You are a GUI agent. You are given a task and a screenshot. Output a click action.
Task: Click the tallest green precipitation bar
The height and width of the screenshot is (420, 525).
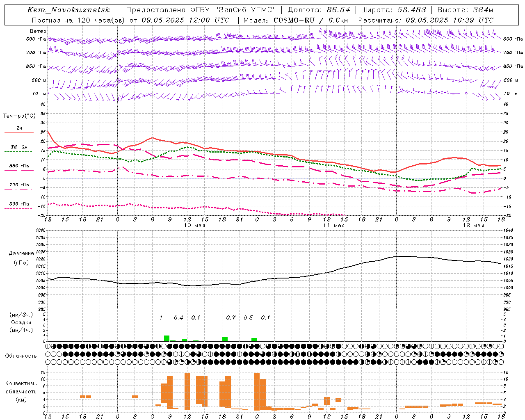[167, 338]
